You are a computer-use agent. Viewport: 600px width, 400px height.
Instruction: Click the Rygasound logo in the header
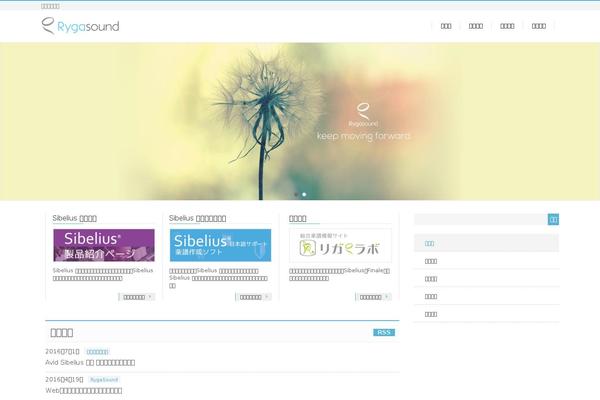80,26
